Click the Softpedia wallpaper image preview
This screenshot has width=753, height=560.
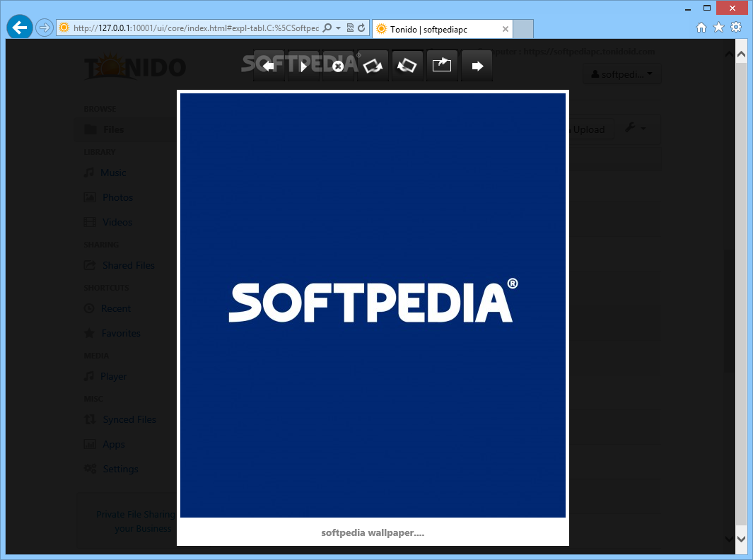coord(373,305)
